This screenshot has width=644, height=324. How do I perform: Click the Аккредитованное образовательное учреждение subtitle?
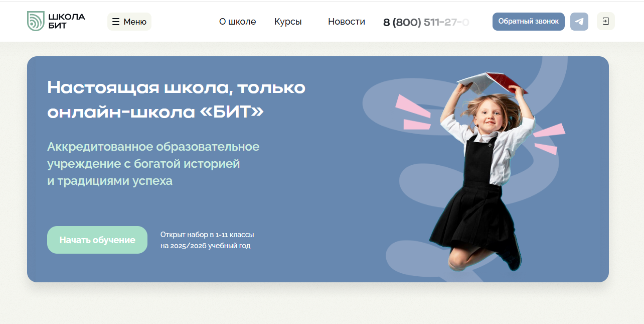[153, 164]
